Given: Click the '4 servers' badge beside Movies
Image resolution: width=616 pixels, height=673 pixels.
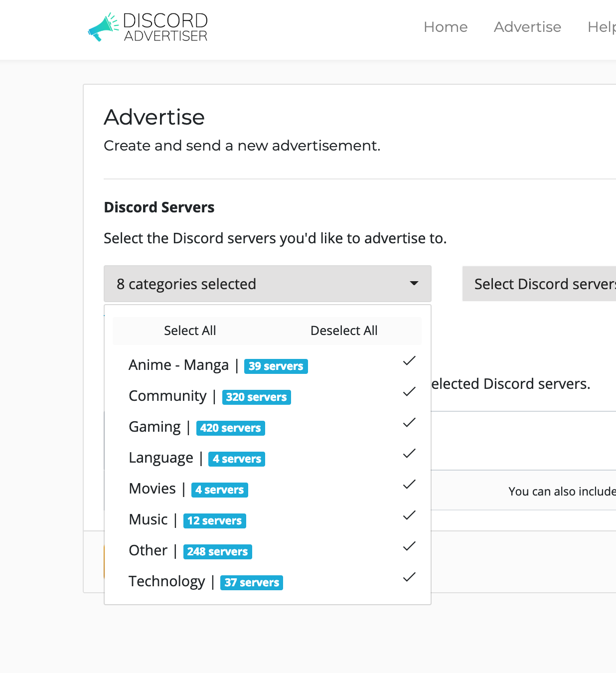Looking at the screenshot, I should [220, 490].
